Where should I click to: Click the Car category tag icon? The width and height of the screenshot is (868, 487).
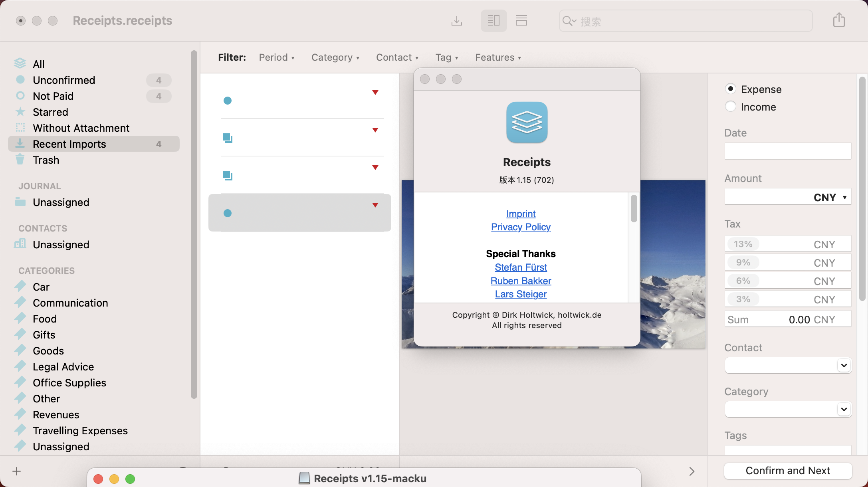coord(20,286)
